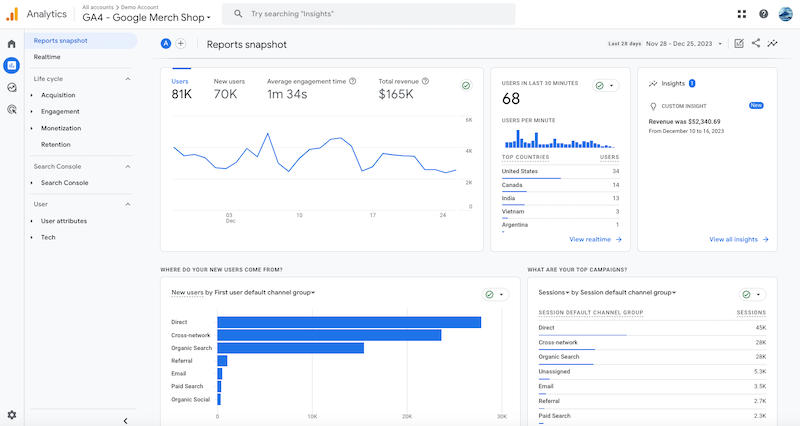Open the Home icon in left rail
This screenshot has height=426, width=800.
tap(11, 44)
